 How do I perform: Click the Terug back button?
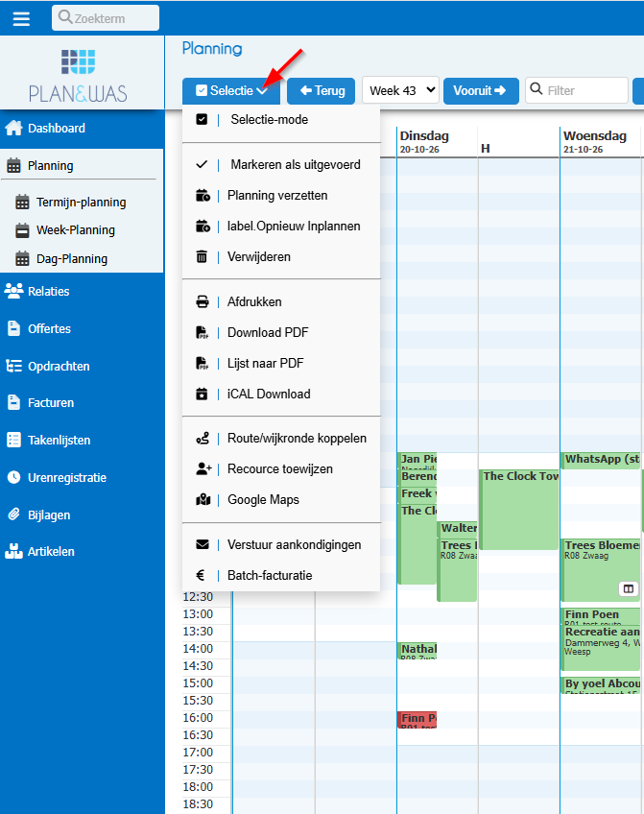click(x=322, y=91)
